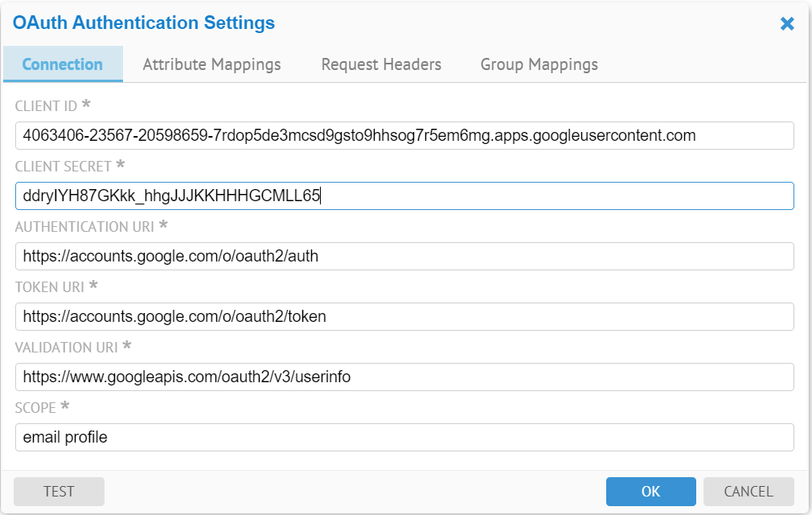
Task: Open the Attribute Mappings tab
Action: point(211,64)
